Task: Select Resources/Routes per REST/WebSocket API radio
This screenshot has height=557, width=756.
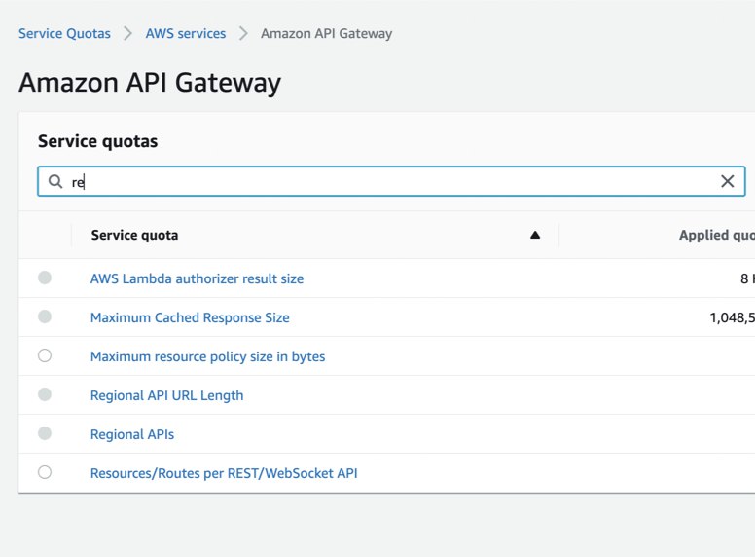Action: pos(45,472)
